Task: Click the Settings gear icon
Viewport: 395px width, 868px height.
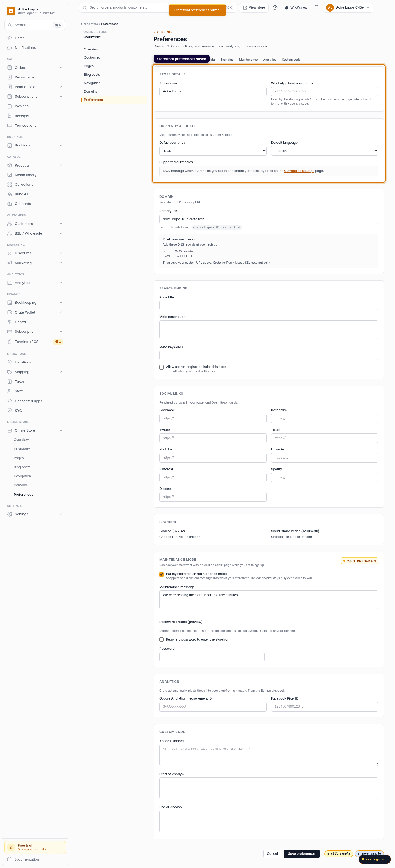Action: point(9,514)
